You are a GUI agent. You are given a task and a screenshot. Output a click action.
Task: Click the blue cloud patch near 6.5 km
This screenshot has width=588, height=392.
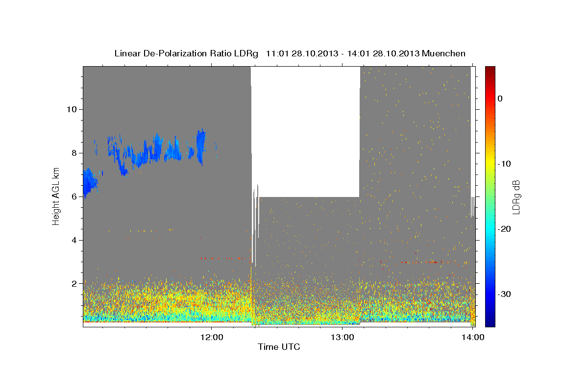pyautogui.click(x=90, y=183)
